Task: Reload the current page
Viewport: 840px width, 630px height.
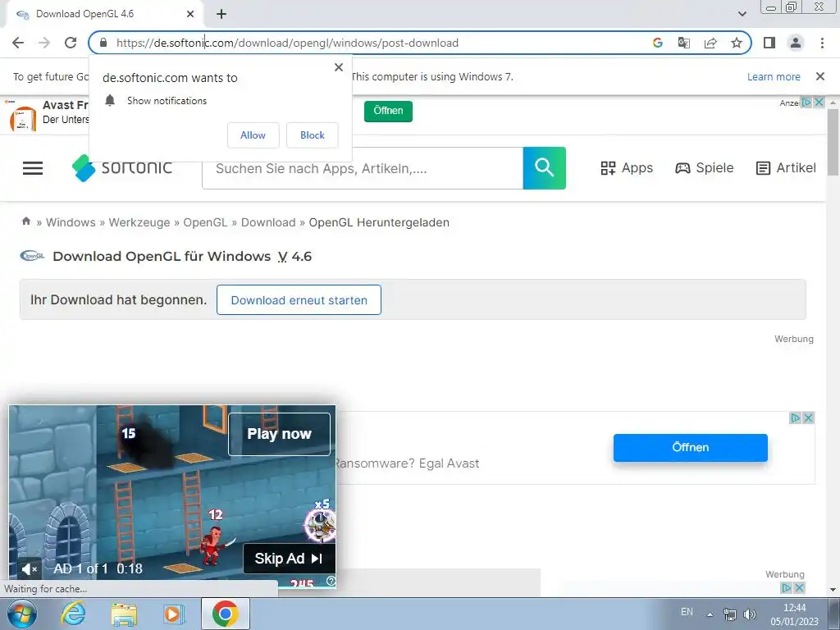Action: click(71, 43)
